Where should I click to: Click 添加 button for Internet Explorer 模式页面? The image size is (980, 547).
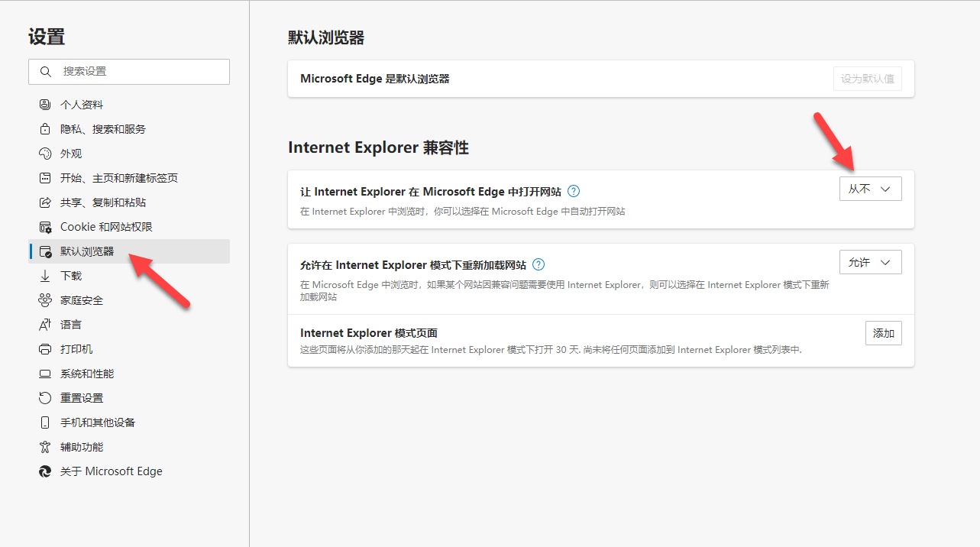point(883,333)
